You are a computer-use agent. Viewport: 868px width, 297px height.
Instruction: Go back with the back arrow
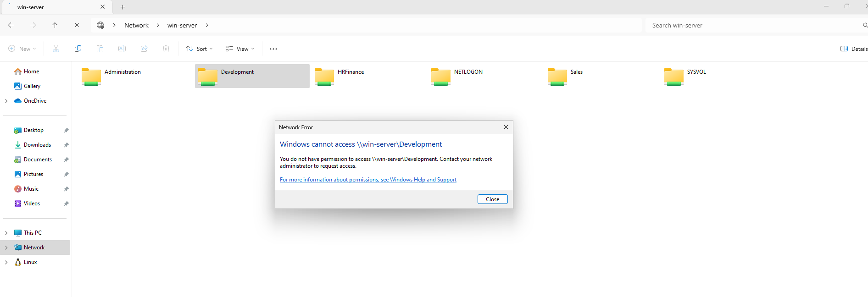point(11,25)
